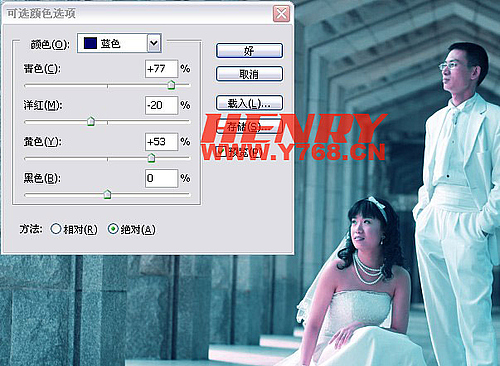Click the 方法: label
This screenshot has height=366, width=500.
[31, 229]
